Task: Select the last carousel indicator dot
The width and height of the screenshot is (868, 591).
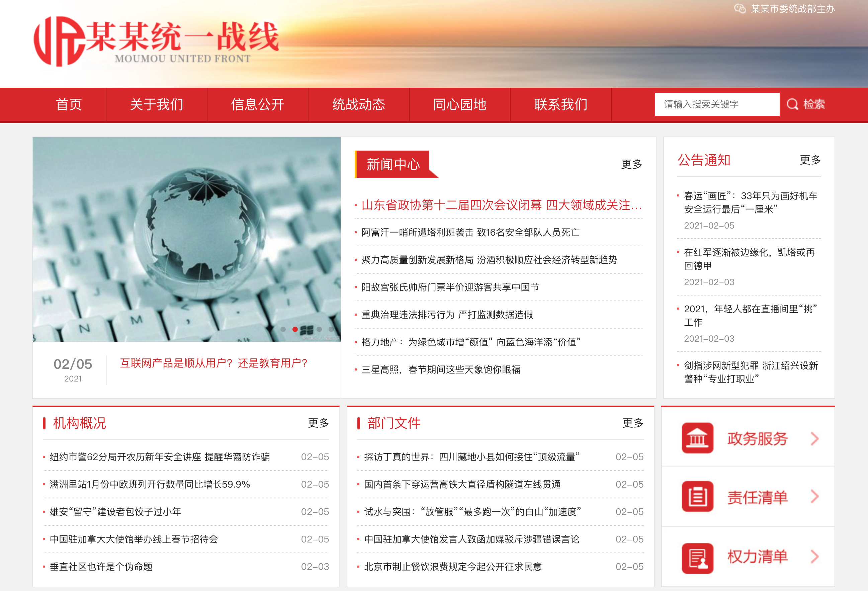Action: click(331, 329)
